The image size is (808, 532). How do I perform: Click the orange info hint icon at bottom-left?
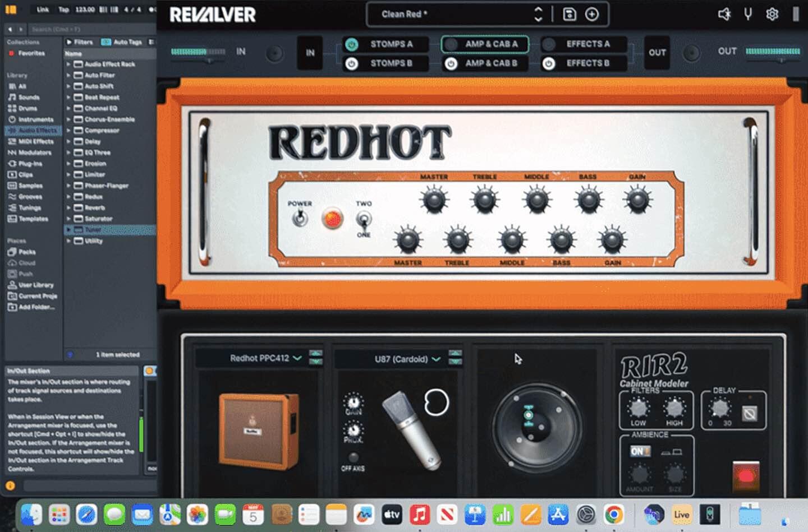pyautogui.click(x=10, y=486)
